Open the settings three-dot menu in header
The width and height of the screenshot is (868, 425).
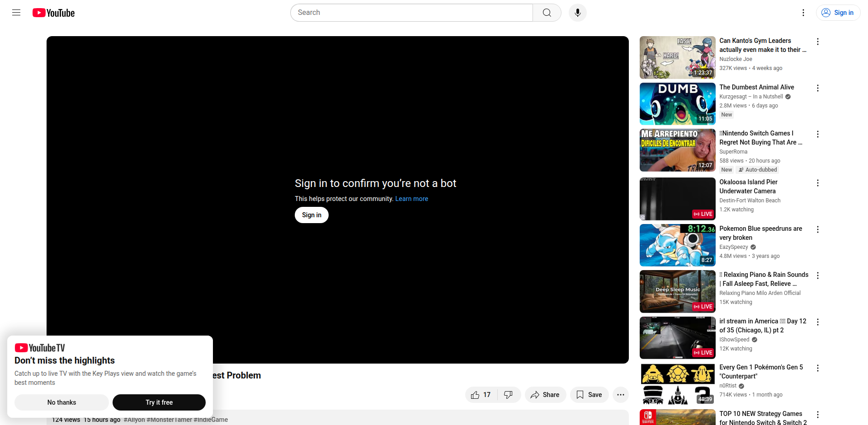(803, 13)
